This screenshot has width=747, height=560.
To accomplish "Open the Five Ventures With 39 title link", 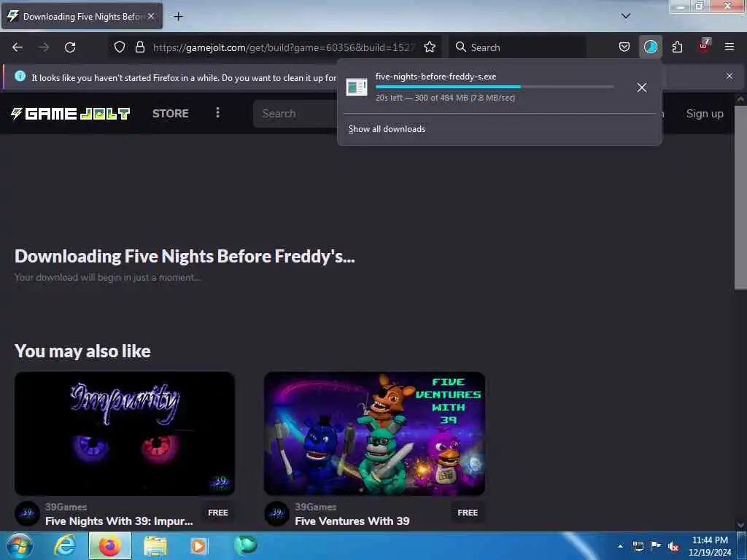I will pos(352,521).
